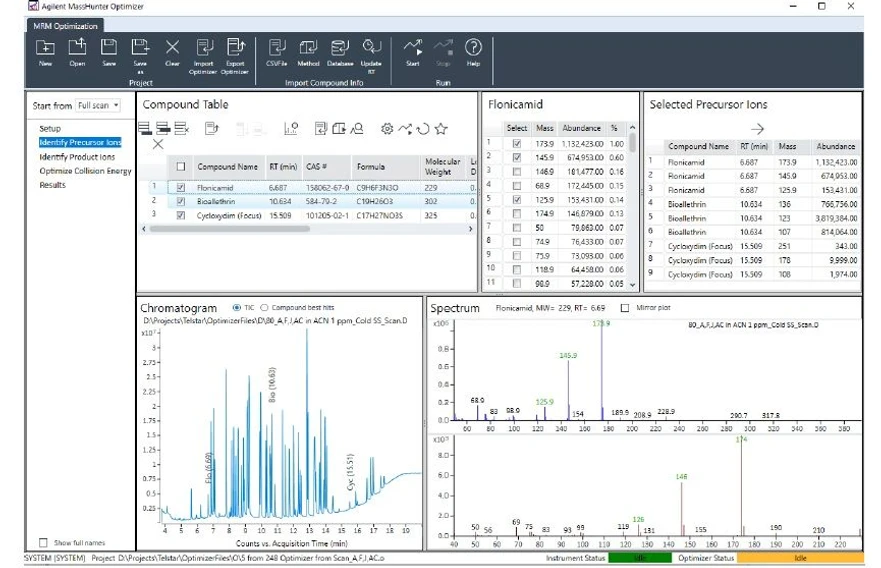The width and height of the screenshot is (881, 568).
Task: Click the peak search magnifier icon
Action: 357,129
